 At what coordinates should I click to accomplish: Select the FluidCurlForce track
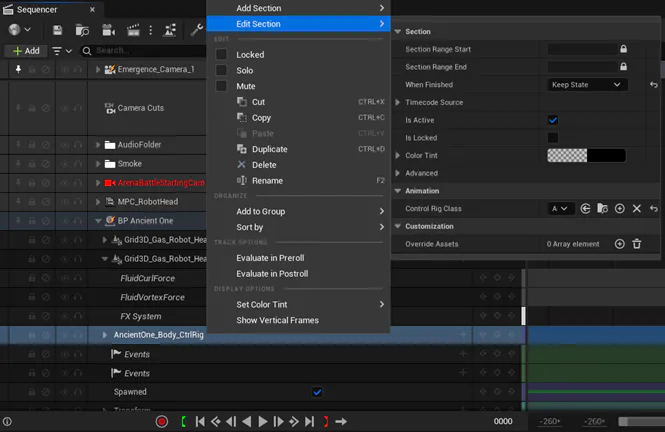[x=148, y=278]
